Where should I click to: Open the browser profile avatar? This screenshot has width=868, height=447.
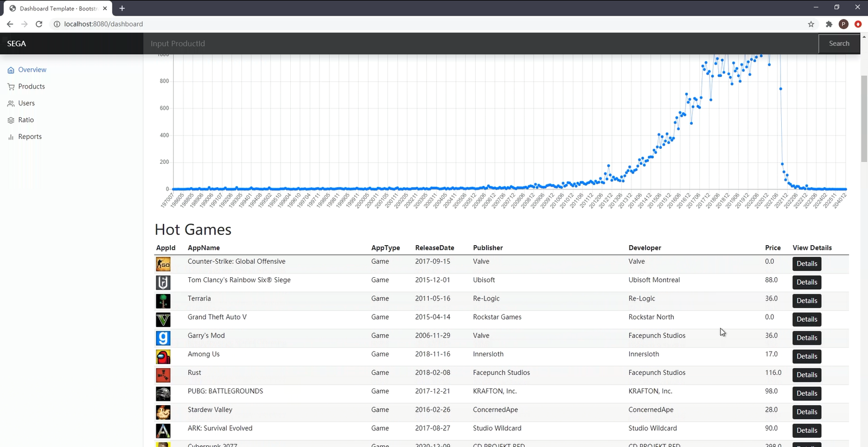844,24
